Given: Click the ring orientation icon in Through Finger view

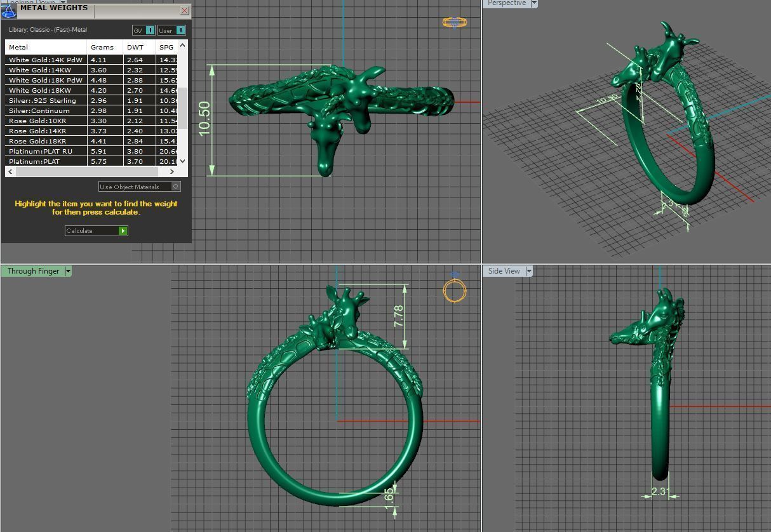Looking at the screenshot, I should (455, 289).
